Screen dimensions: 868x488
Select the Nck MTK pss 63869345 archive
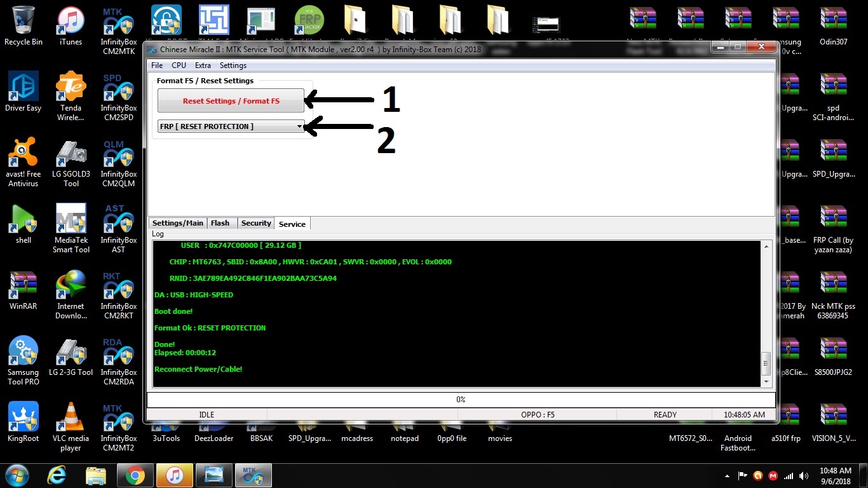[833, 295]
